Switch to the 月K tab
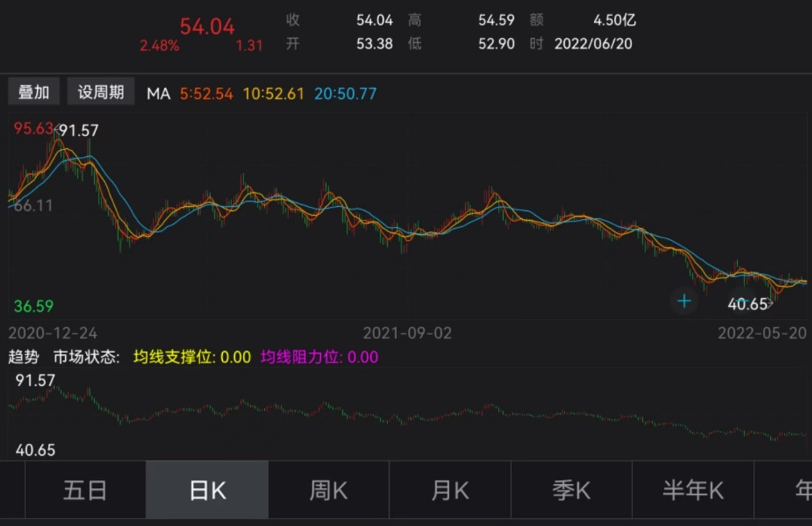The height and width of the screenshot is (526, 812). point(450,490)
